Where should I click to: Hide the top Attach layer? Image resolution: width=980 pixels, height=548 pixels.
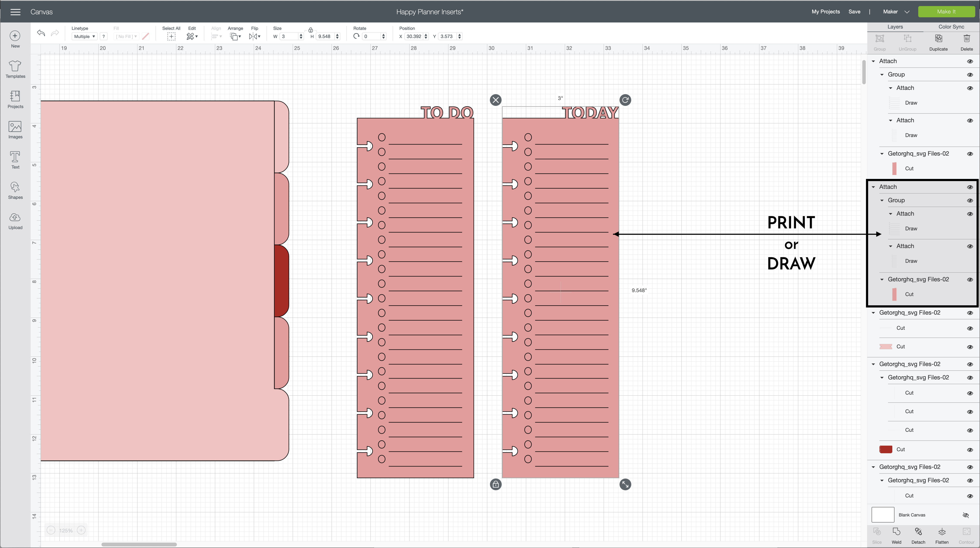(970, 61)
